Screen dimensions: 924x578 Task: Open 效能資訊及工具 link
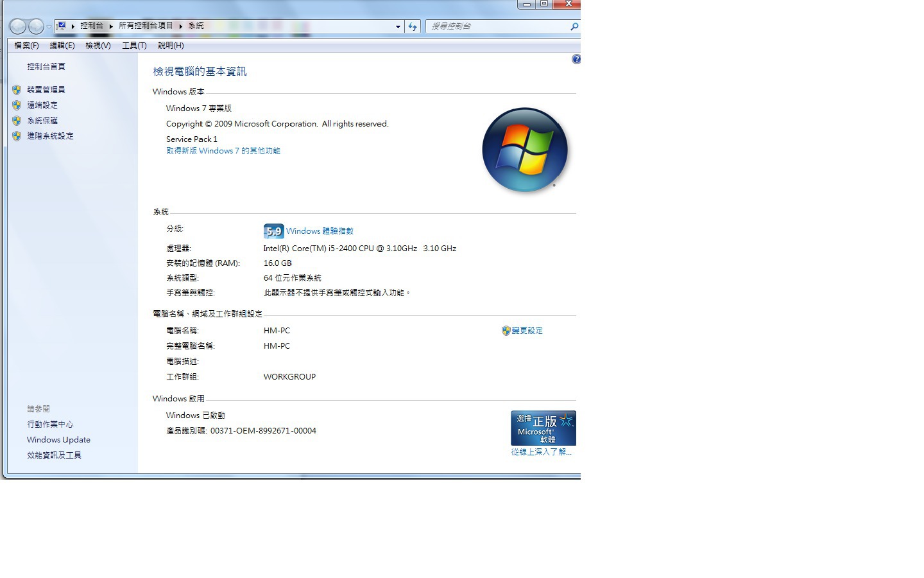[x=54, y=455]
